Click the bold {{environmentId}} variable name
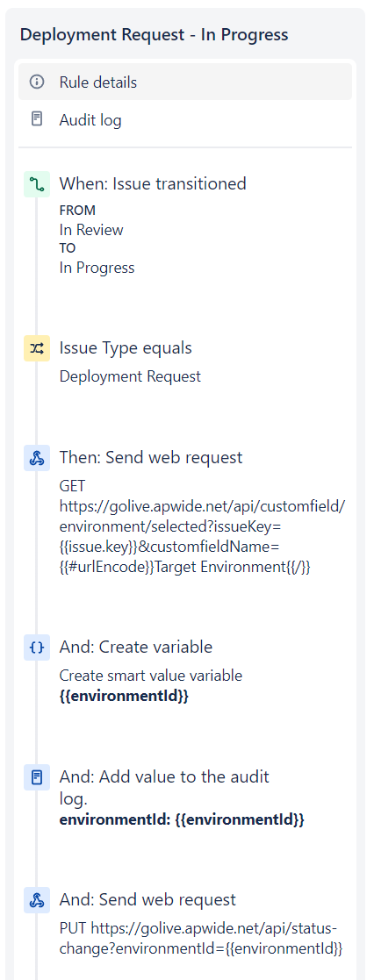Viewport: 374px width, 980px height. click(x=124, y=696)
